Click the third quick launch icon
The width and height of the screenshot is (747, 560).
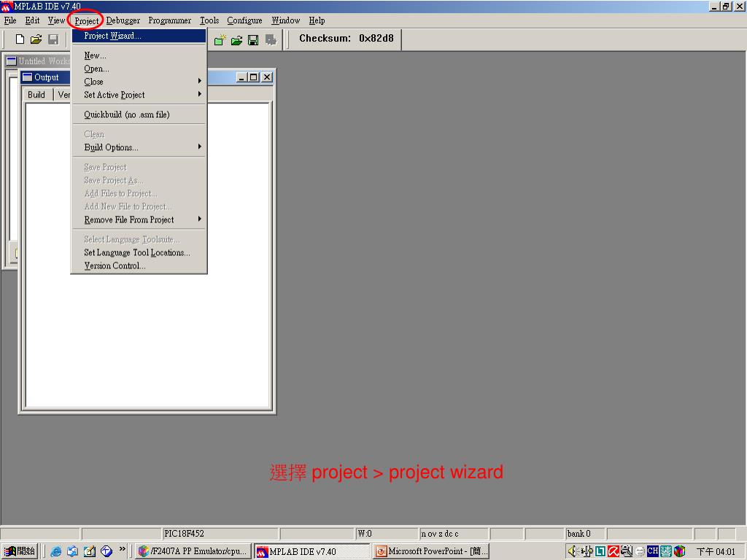click(90, 551)
